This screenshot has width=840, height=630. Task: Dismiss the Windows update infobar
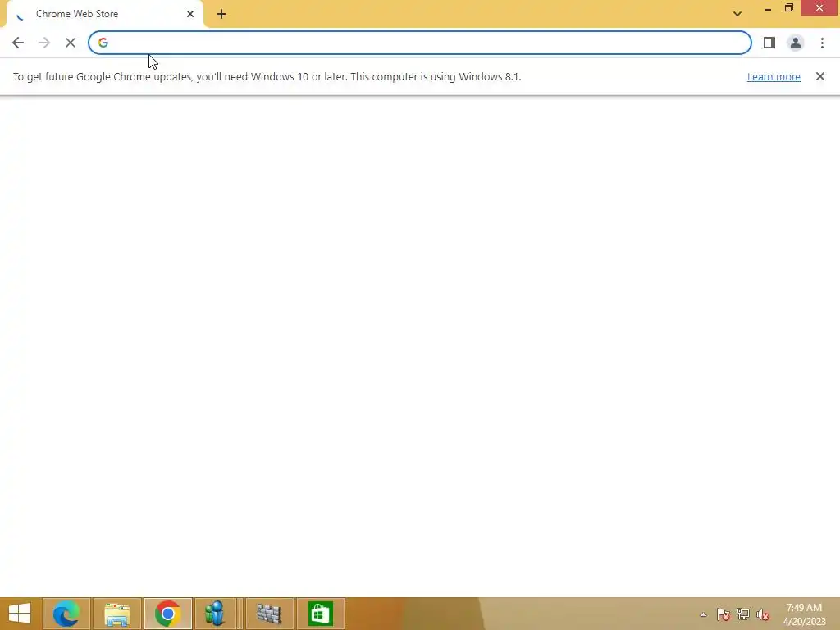820,76
